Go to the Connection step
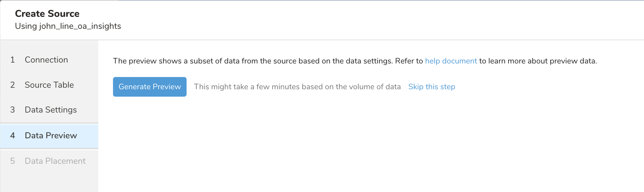The width and height of the screenshot is (644, 192). pyautogui.click(x=46, y=60)
